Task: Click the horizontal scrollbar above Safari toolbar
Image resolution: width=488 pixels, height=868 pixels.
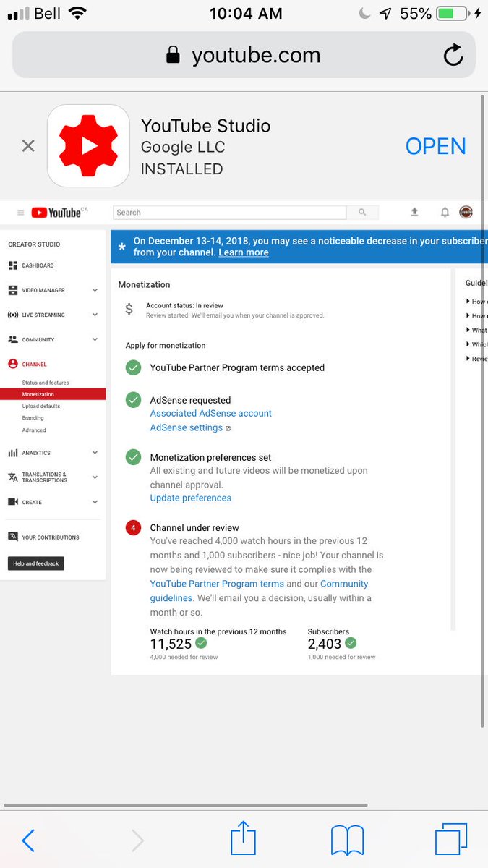Action: [x=186, y=805]
